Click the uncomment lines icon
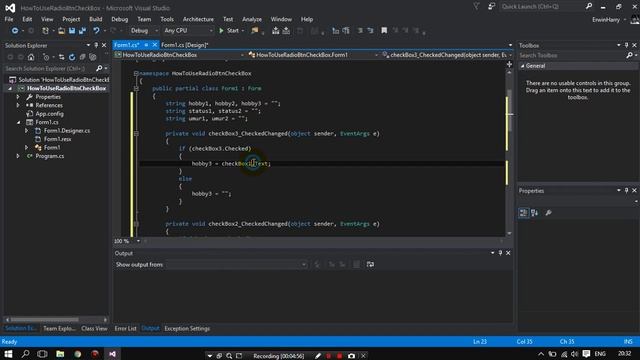Screen dimensions: 640x360 coord(370,31)
